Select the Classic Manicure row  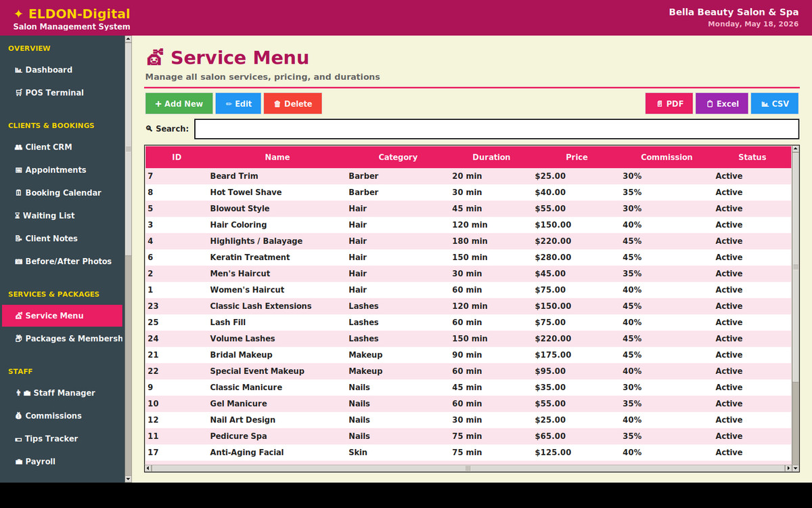(468, 387)
